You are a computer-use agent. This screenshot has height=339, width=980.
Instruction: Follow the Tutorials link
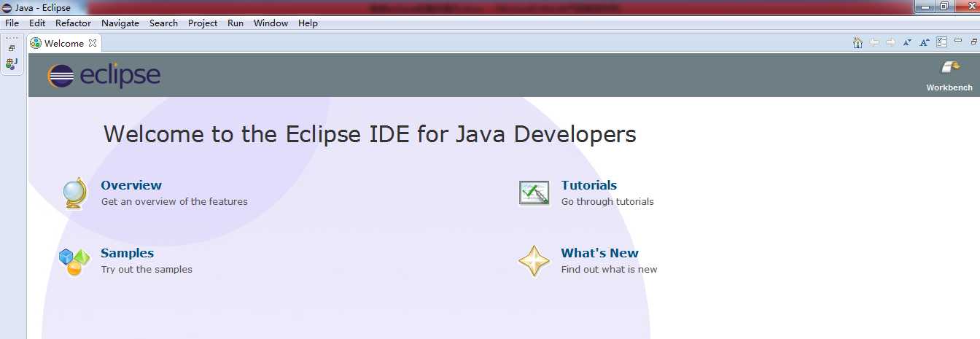pos(589,185)
